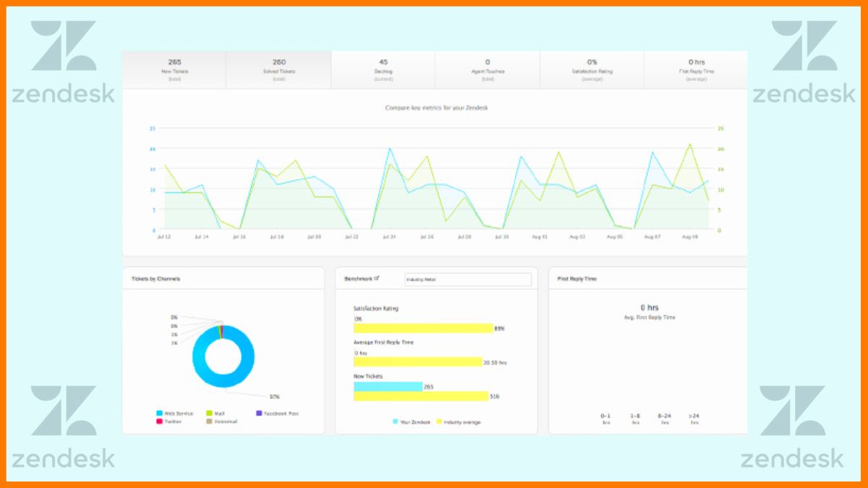Click the Jul 30 axis label

click(502, 236)
